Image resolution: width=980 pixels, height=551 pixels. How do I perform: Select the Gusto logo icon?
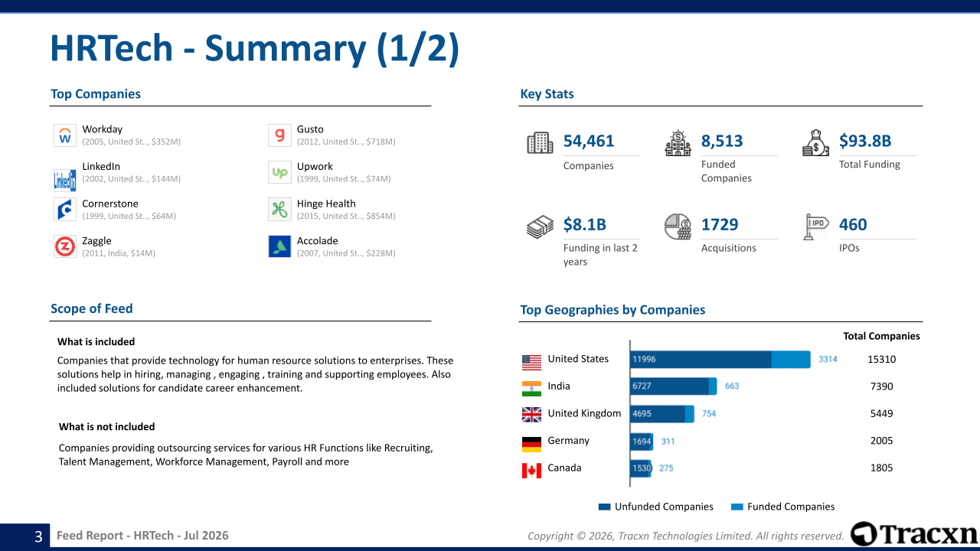tap(279, 135)
